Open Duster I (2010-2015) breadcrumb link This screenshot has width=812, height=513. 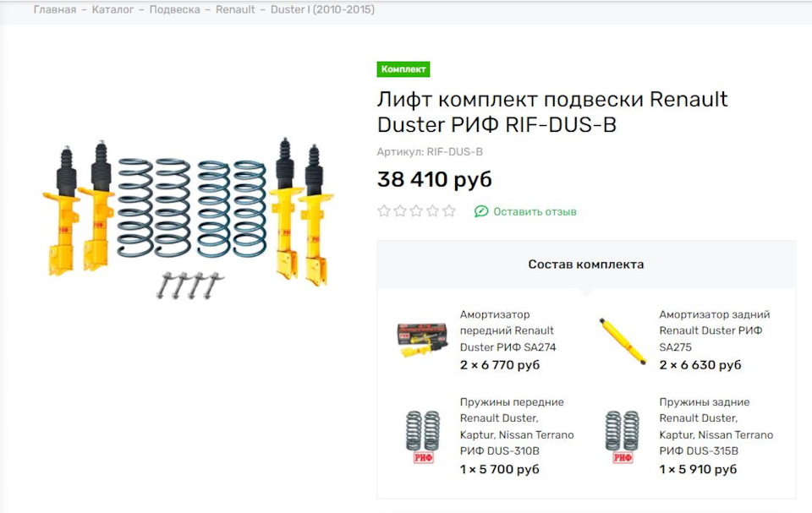coord(322,9)
